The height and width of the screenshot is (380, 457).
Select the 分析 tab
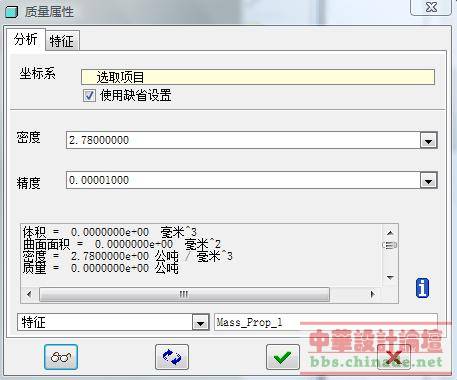25,39
